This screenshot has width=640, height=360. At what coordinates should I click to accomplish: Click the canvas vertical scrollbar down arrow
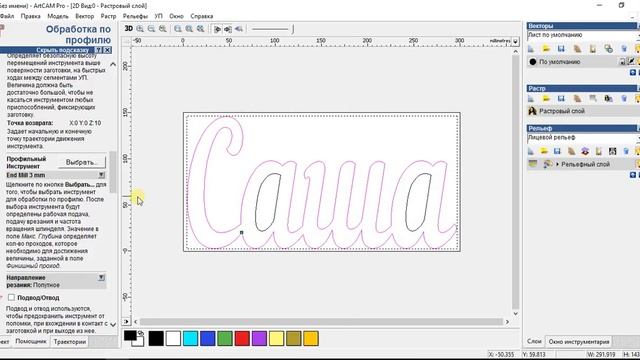pos(516,313)
